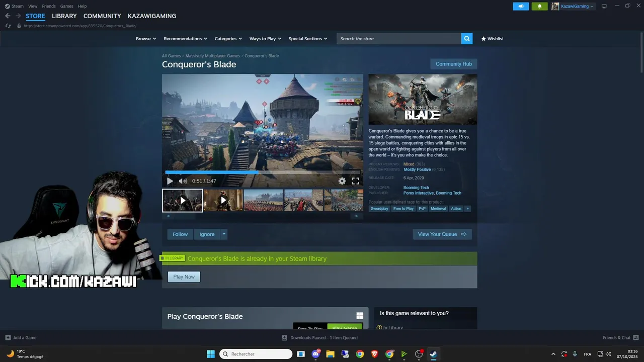Click the Community Hub button

coord(453,64)
